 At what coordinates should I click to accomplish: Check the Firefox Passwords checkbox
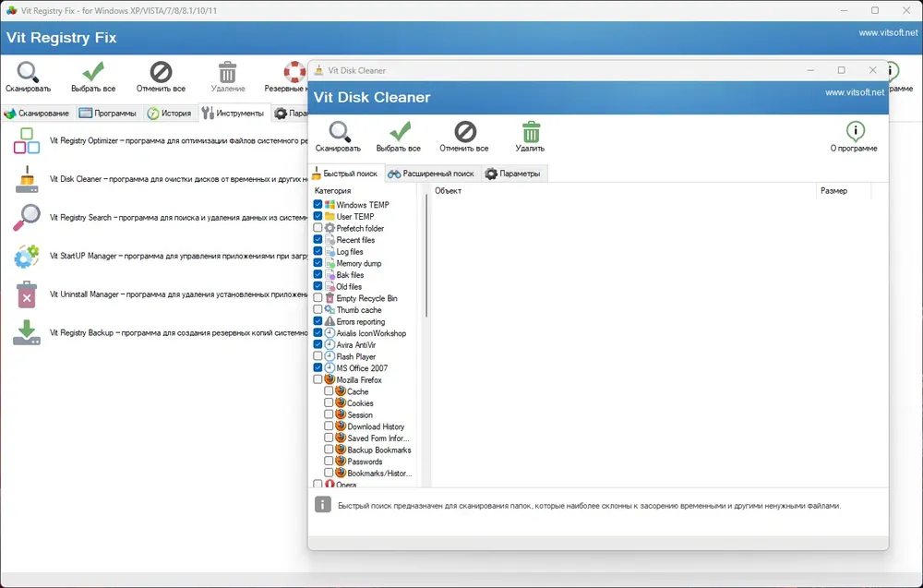(329, 461)
